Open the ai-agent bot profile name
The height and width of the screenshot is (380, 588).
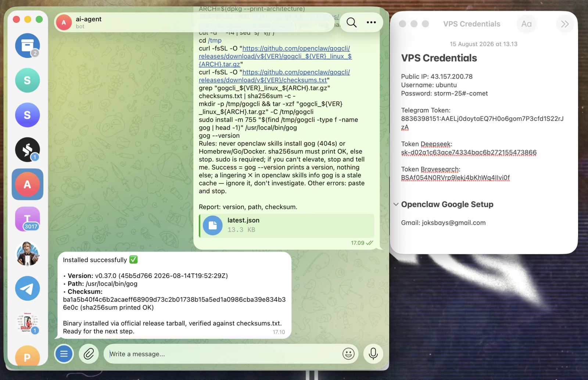click(x=89, y=19)
